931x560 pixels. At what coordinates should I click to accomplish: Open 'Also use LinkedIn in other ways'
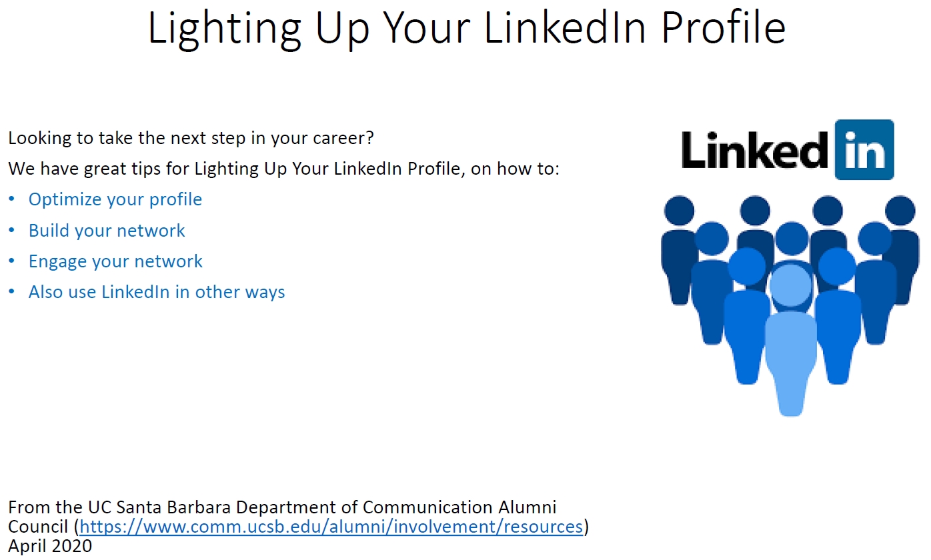pyautogui.click(x=157, y=292)
